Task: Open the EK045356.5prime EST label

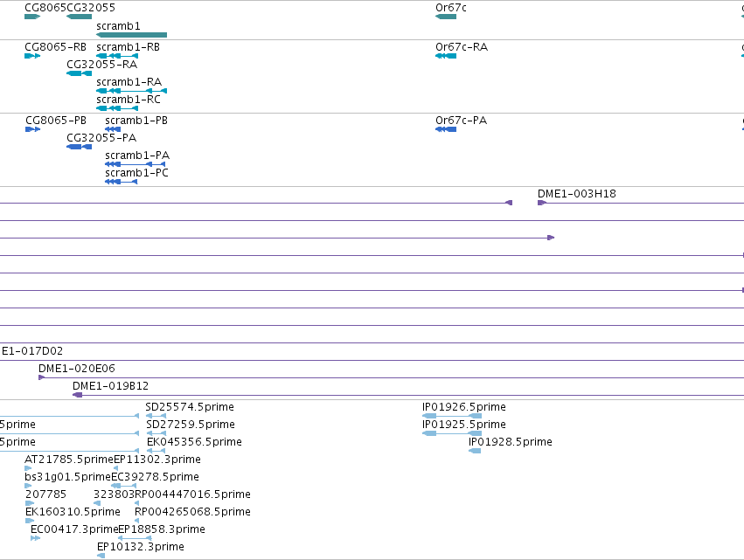Action: 195,442
